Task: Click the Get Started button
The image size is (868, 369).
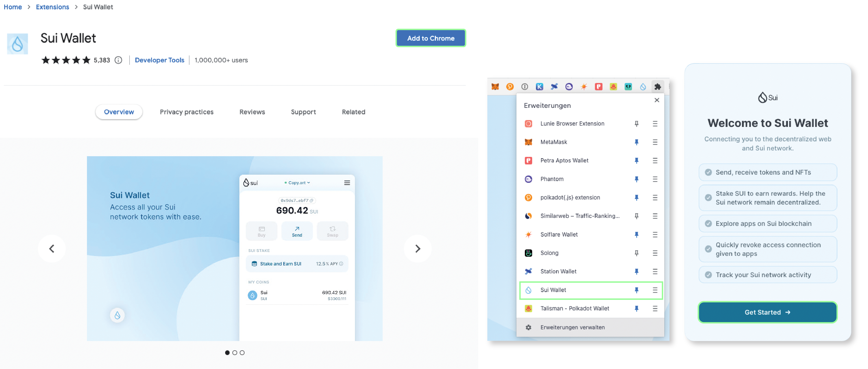Action: pos(768,312)
